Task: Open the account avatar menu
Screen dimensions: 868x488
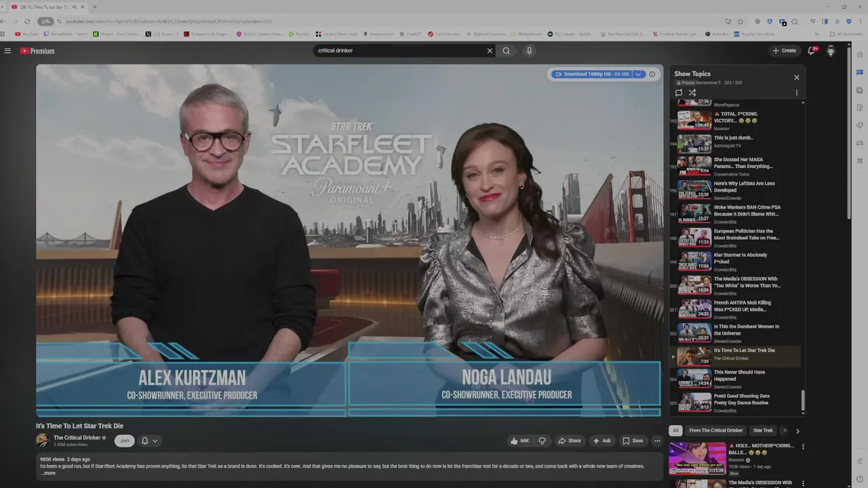Action: click(831, 51)
